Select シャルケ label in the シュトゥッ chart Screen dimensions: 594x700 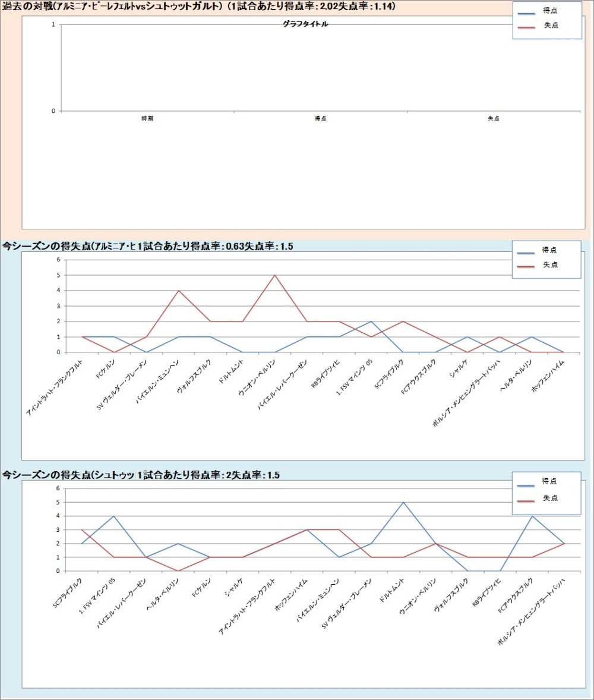click(234, 587)
